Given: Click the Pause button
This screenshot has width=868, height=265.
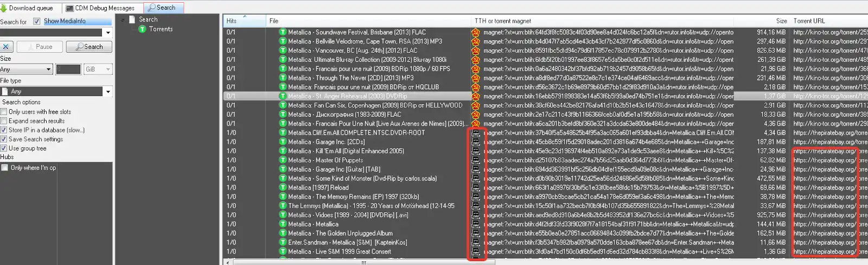Looking at the screenshot, I should [40, 47].
